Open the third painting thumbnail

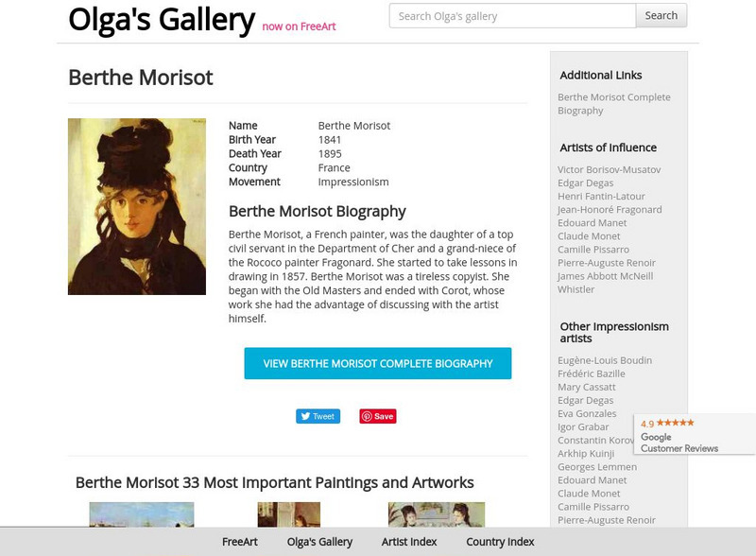tap(437, 515)
